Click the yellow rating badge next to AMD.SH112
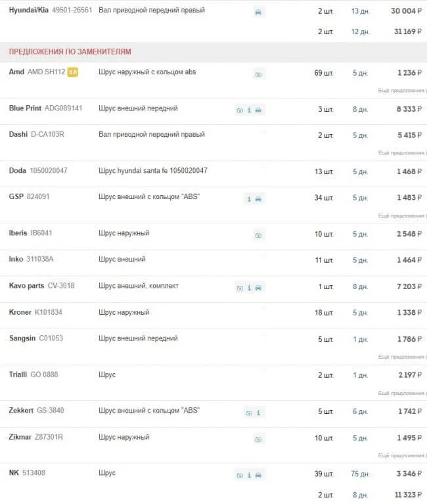 [73, 72]
